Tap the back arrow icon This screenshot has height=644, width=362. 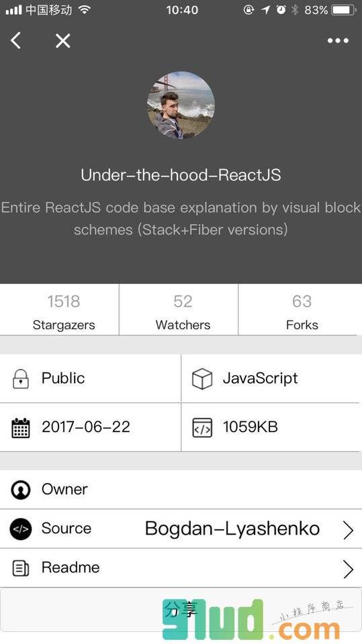click(15, 41)
